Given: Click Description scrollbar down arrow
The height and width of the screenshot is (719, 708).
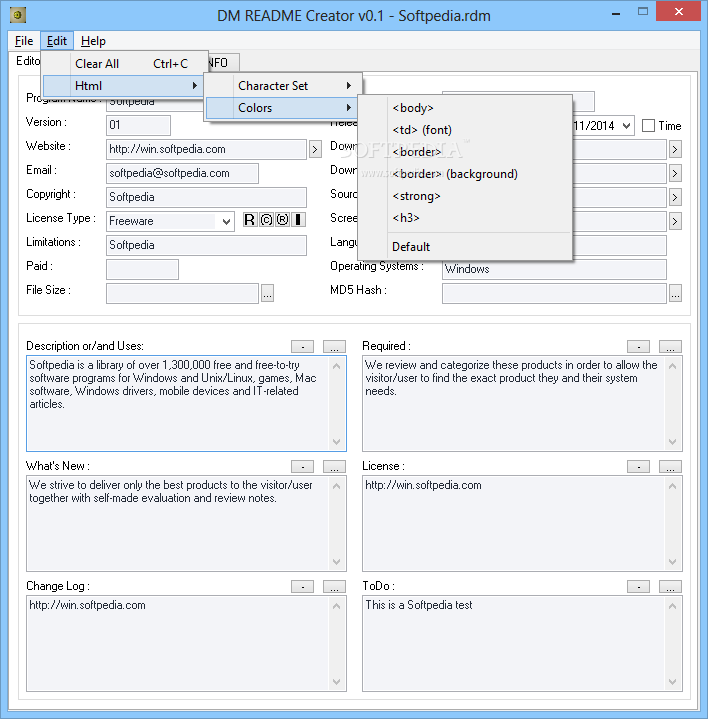Looking at the screenshot, I should pos(337,442).
